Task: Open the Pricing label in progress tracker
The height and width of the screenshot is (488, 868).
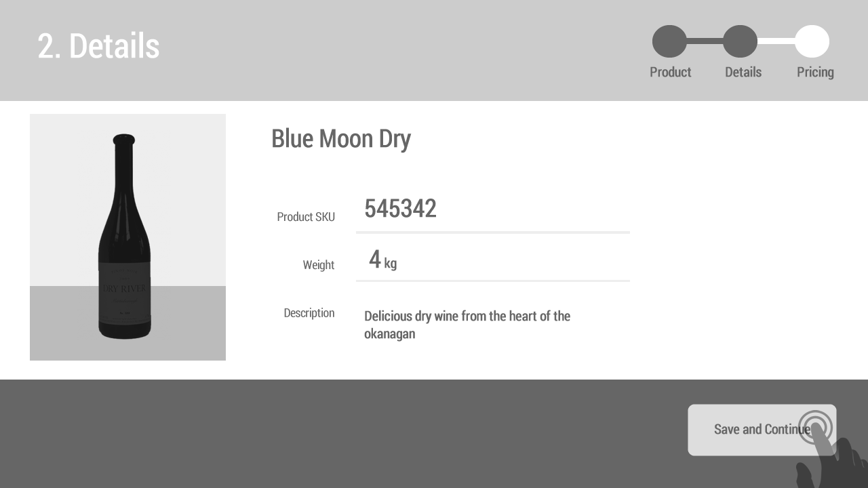Action: (x=814, y=73)
